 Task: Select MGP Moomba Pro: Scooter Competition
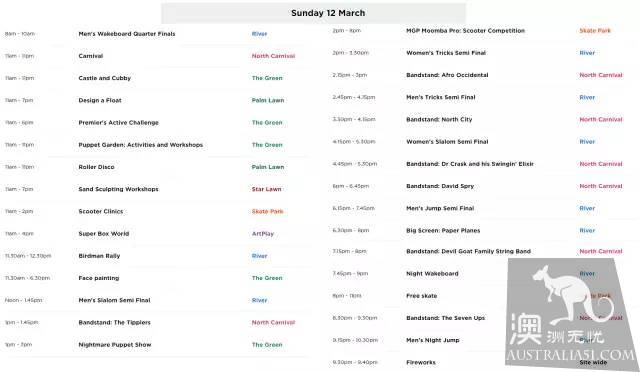[465, 31]
